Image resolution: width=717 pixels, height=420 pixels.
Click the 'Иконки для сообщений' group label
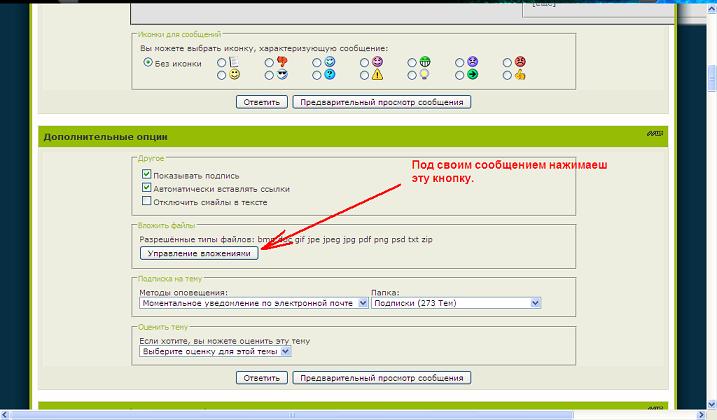[x=180, y=34]
